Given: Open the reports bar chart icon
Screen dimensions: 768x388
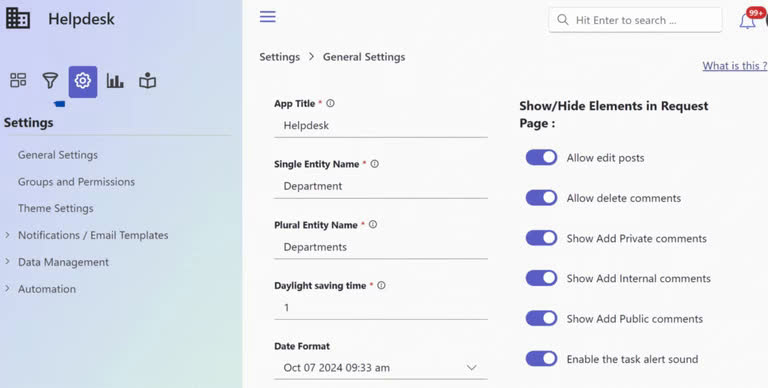Looking at the screenshot, I should pyautogui.click(x=115, y=80).
